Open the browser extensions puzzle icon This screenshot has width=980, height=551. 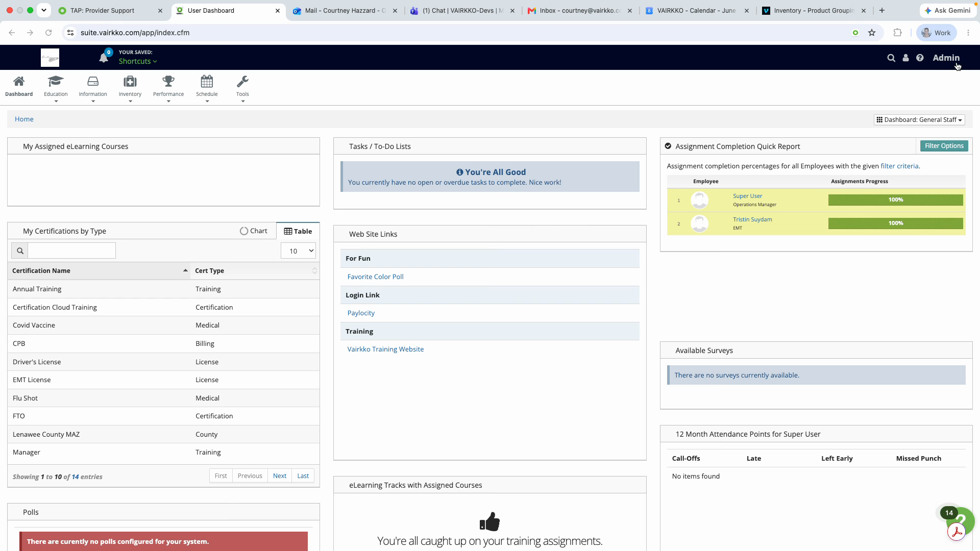897,33
